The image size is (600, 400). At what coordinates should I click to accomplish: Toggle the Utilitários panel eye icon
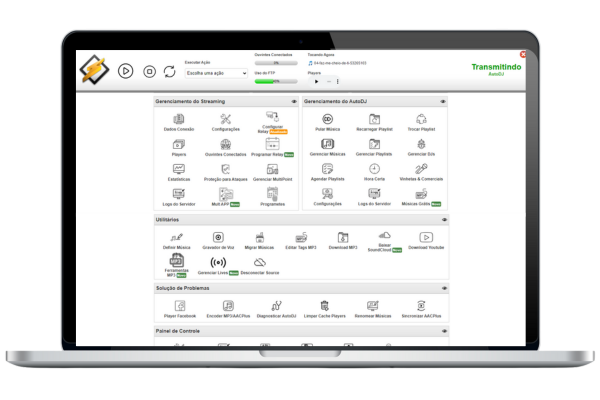click(x=443, y=219)
